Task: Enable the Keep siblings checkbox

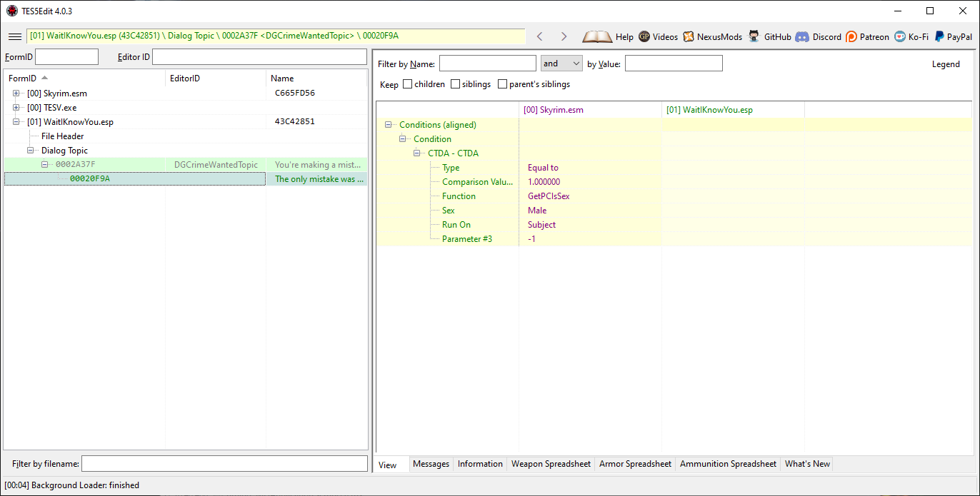Action: pos(455,84)
